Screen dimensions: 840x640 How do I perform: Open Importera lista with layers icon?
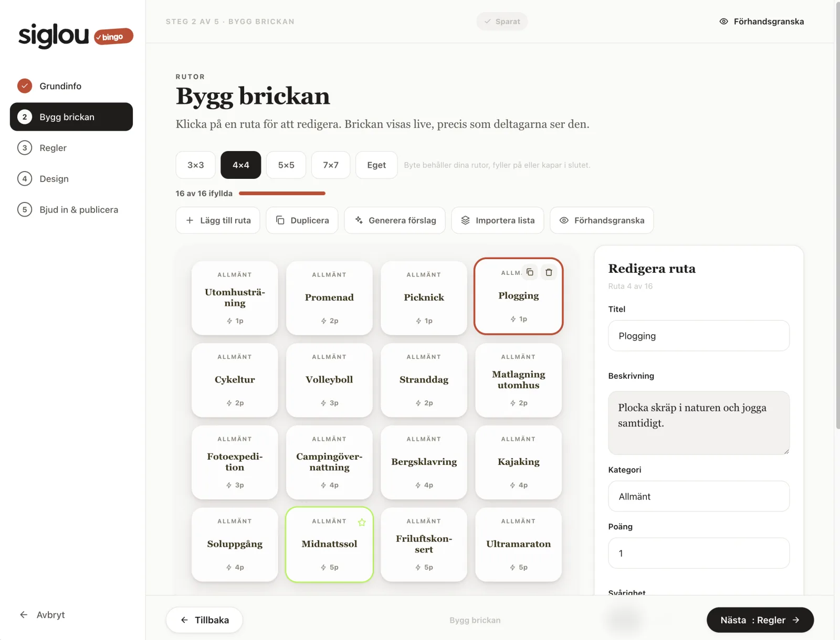pos(498,220)
